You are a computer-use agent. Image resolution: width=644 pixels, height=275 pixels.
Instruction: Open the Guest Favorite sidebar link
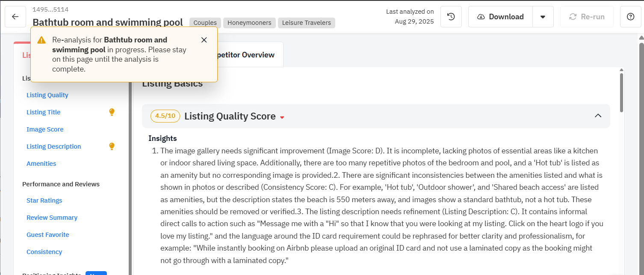point(48,235)
